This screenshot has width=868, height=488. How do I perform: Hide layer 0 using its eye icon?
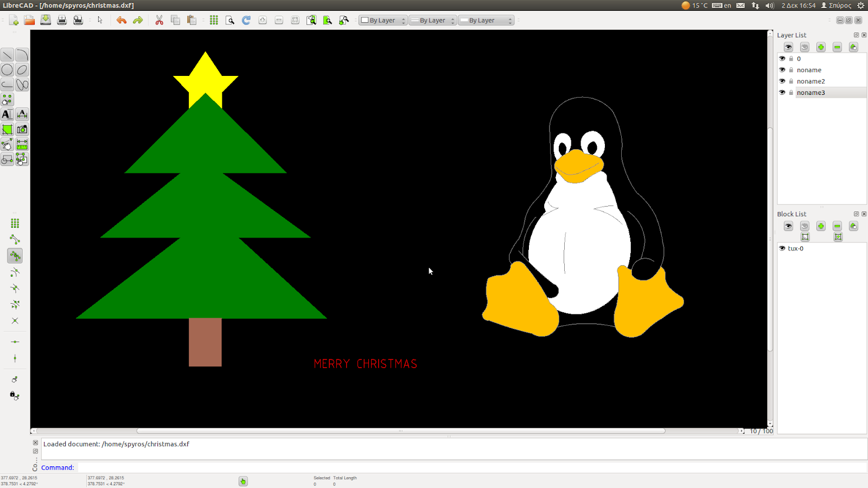(782, 59)
